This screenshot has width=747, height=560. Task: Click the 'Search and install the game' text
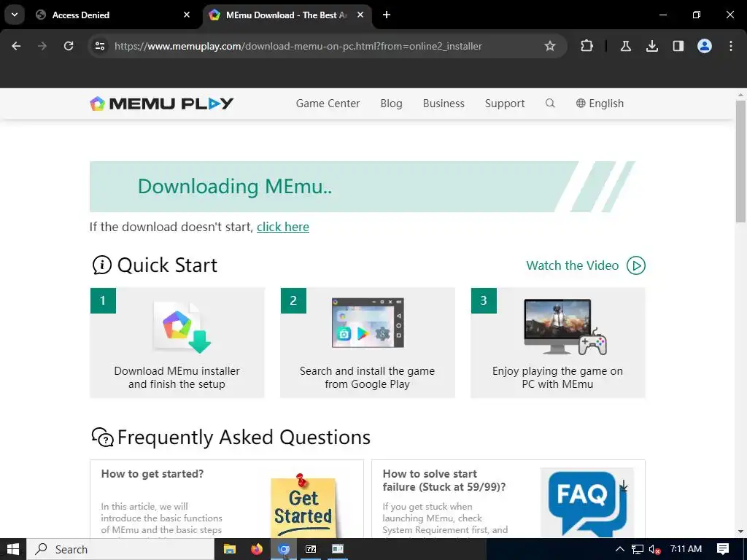click(x=368, y=378)
